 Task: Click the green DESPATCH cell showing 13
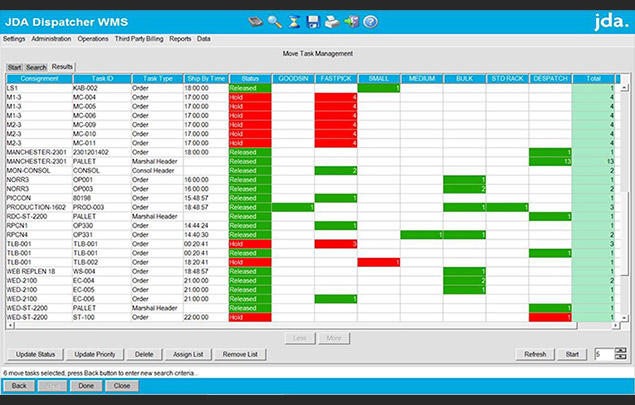(550, 161)
